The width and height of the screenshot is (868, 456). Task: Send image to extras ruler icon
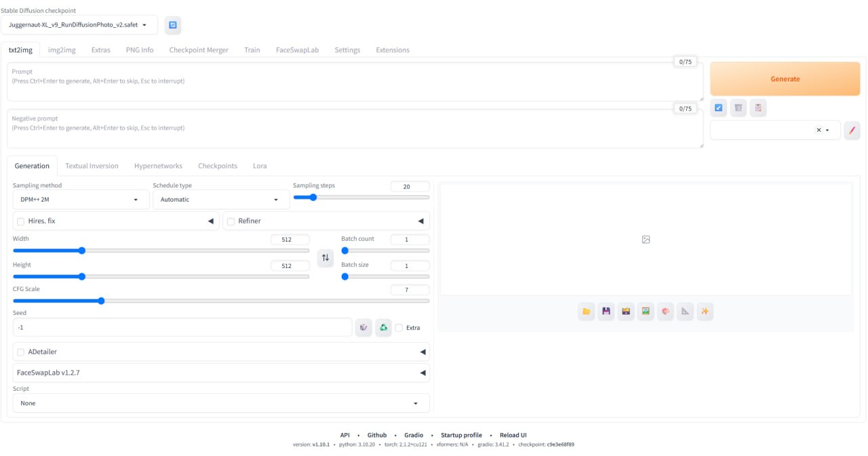click(x=685, y=311)
